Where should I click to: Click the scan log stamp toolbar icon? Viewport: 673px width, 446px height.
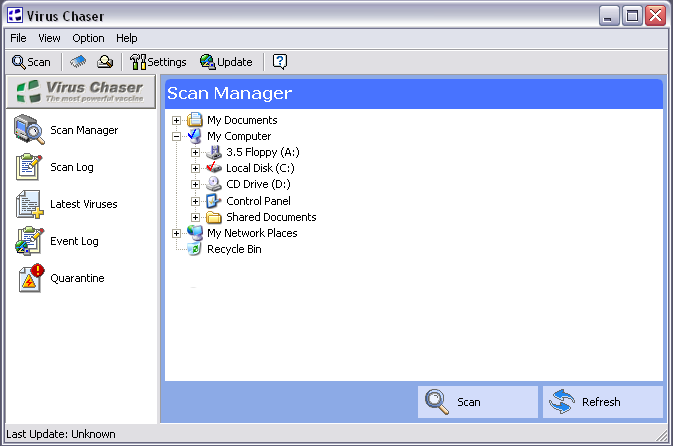(105, 62)
